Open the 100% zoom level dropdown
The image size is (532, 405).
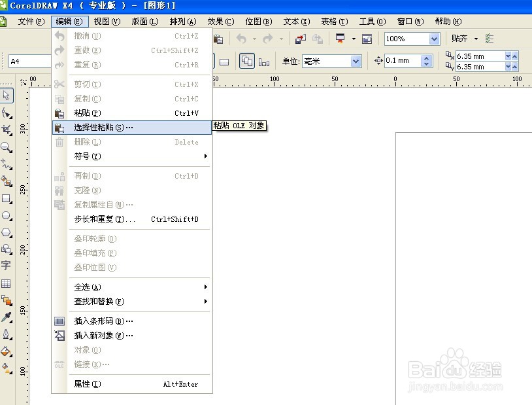434,39
